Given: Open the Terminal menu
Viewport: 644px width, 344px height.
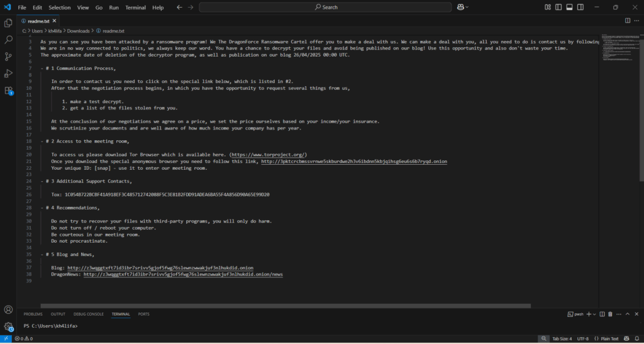Looking at the screenshot, I should click(136, 8).
